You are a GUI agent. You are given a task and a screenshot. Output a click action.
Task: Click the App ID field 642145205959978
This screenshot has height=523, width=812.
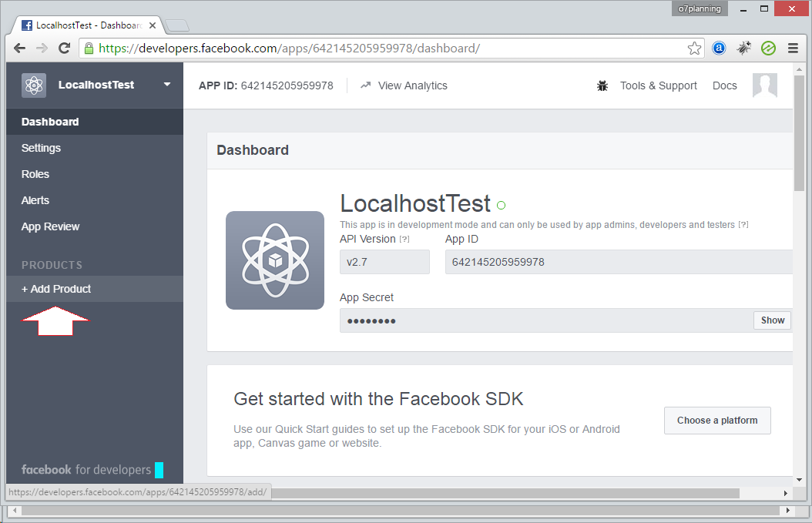coord(619,262)
